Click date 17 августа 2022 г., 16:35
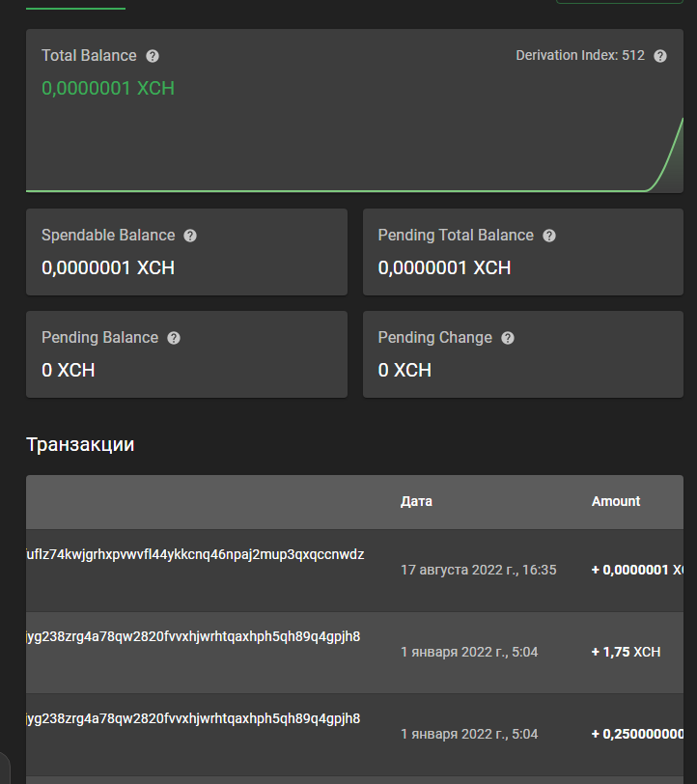697x784 pixels. 479,570
